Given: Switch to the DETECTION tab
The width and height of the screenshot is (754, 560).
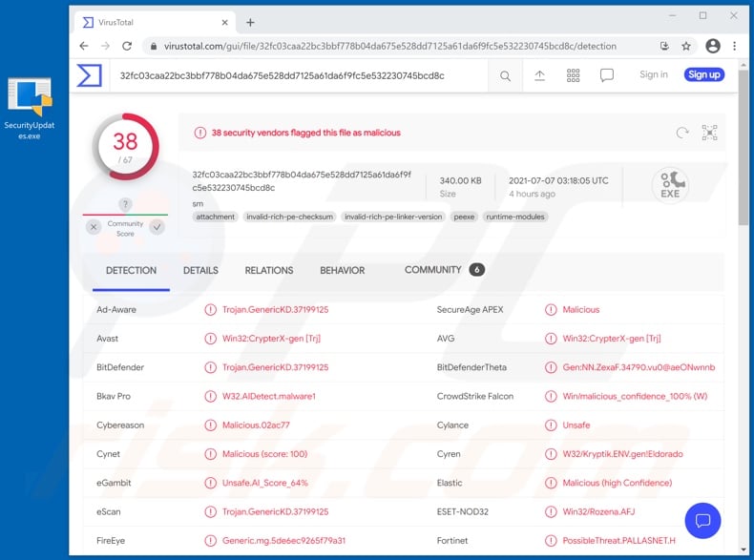Looking at the screenshot, I should pyautogui.click(x=131, y=271).
